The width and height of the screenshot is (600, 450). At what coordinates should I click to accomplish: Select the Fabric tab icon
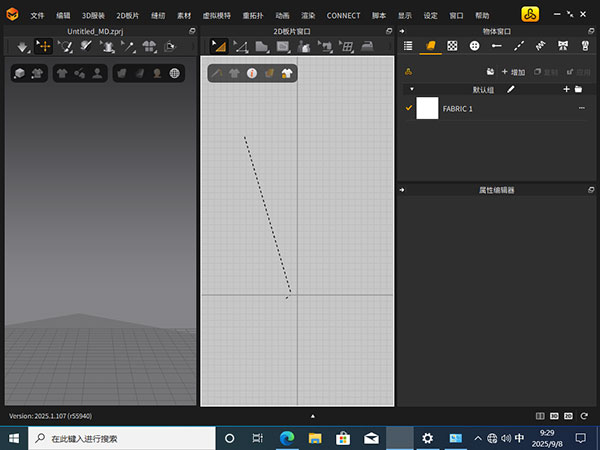click(430, 46)
